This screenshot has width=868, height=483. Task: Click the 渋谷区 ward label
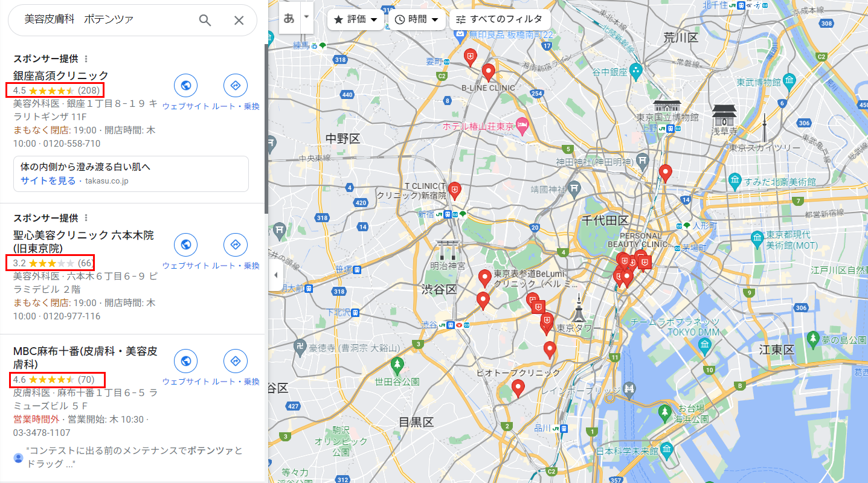pyautogui.click(x=439, y=290)
